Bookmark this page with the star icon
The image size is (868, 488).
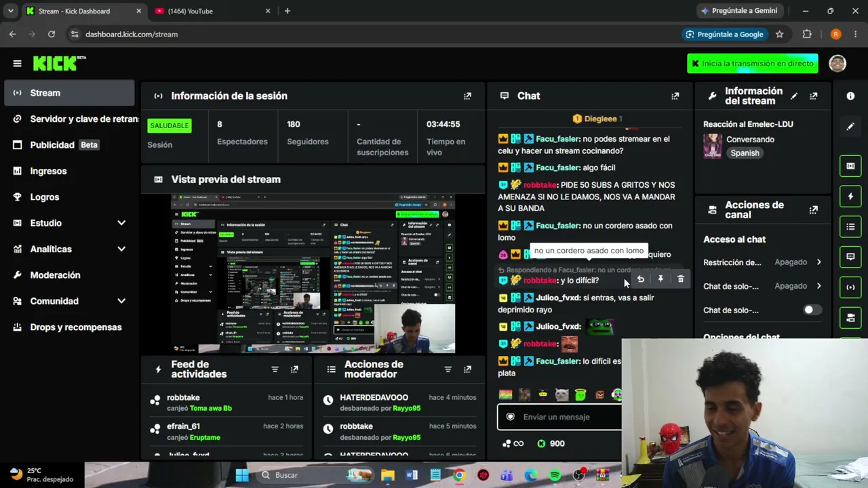[x=780, y=34]
